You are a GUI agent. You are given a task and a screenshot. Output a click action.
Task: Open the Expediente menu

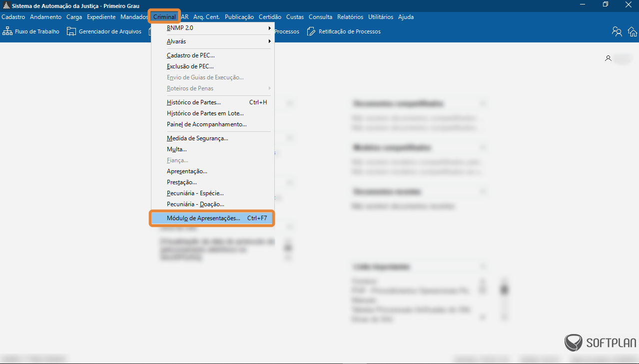pyautogui.click(x=101, y=17)
